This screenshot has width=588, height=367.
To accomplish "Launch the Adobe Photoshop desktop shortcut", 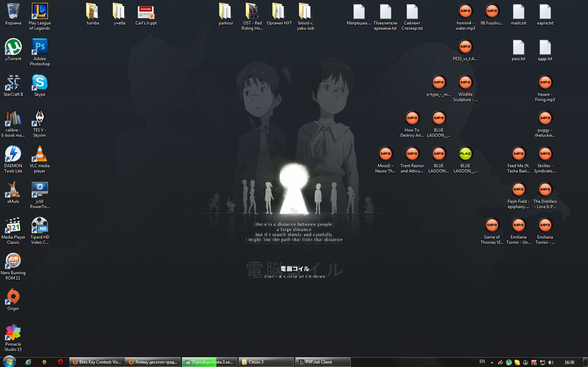I will tap(39, 52).
